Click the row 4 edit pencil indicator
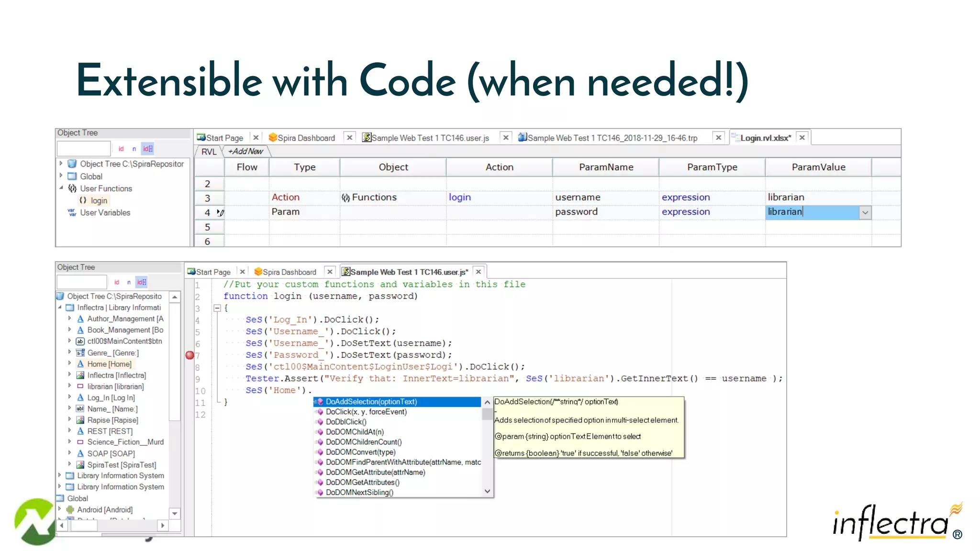Image resolution: width=980 pixels, height=551 pixels. 220,212
